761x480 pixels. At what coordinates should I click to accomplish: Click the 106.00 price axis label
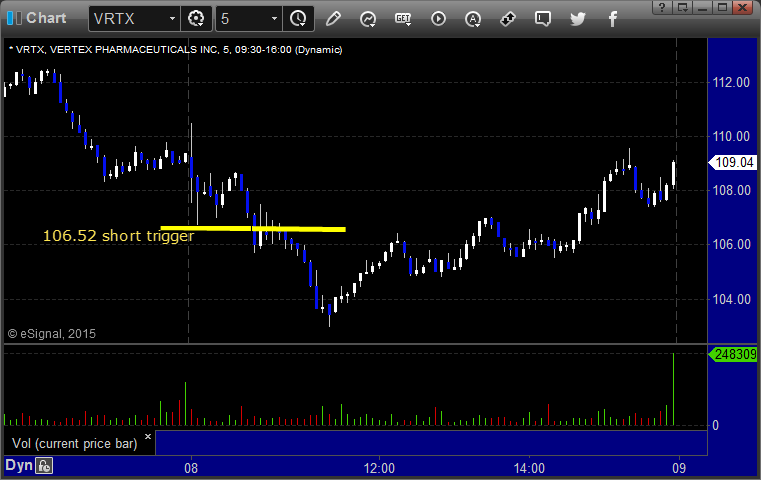tap(731, 244)
